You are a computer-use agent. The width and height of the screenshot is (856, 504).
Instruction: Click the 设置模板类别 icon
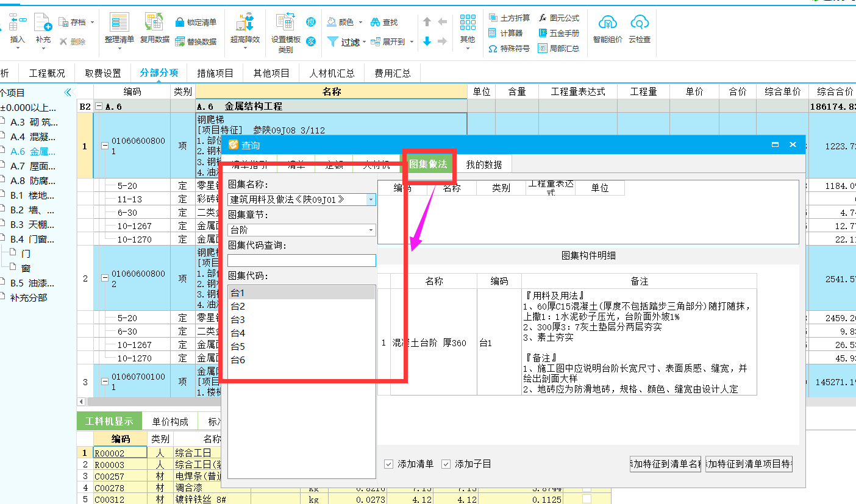click(285, 23)
